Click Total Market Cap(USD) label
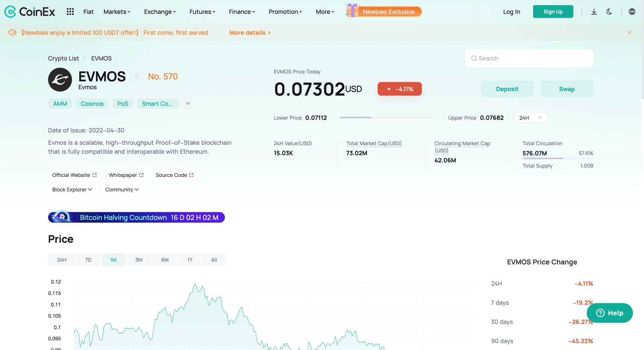Image resolution: width=644 pixels, height=350 pixels. click(x=374, y=143)
